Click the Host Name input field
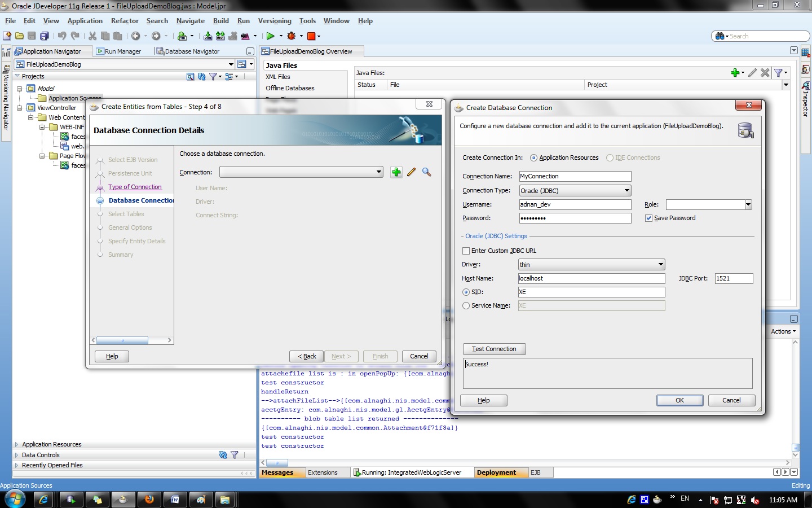The image size is (812, 508). pos(592,278)
